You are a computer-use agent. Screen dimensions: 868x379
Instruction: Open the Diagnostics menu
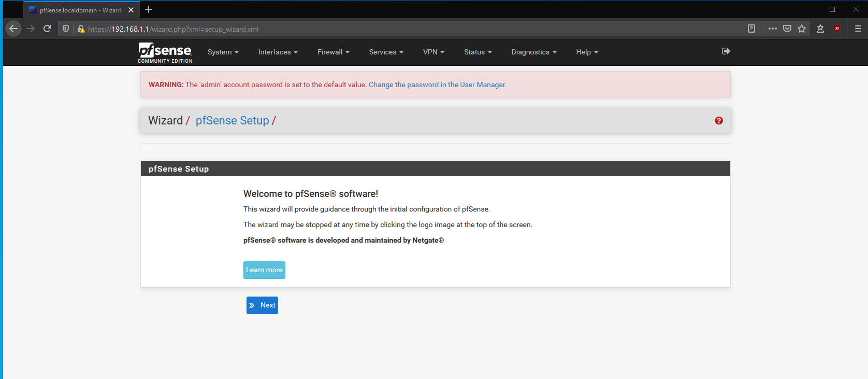(533, 52)
